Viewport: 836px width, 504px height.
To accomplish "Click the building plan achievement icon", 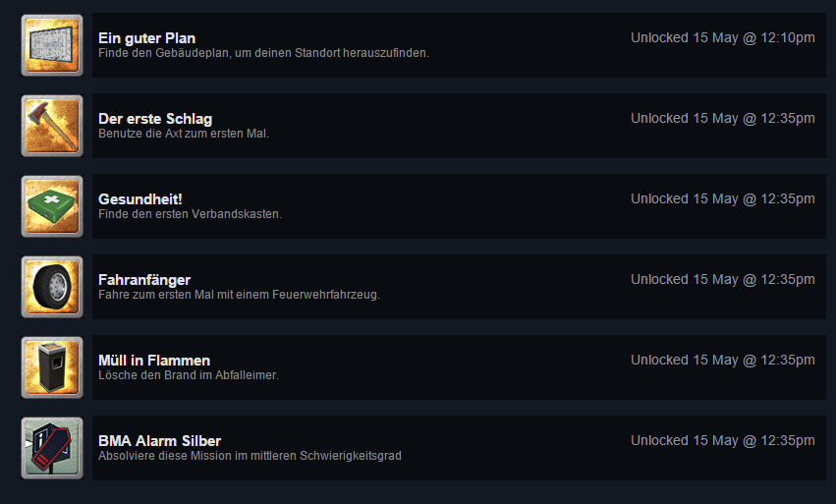I will [x=52, y=45].
